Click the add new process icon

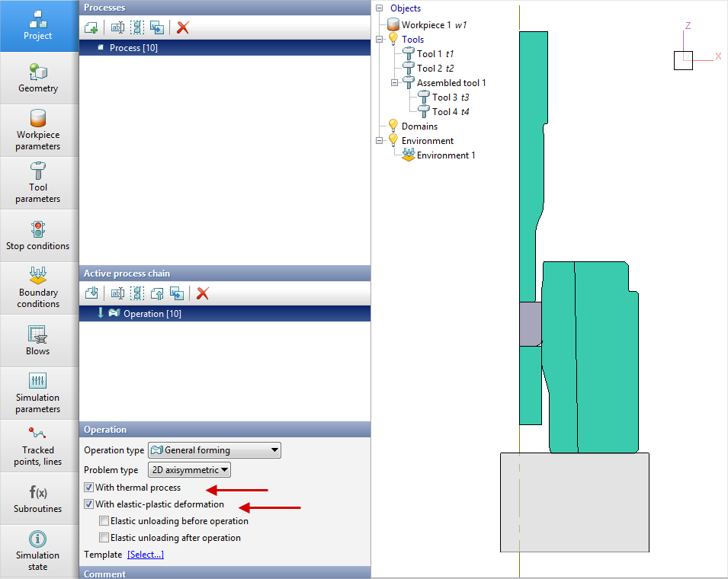(91, 27)
